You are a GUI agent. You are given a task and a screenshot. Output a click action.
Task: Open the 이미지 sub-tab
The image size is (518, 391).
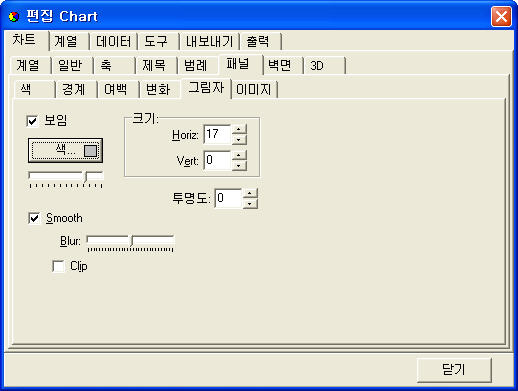tap(254, 89)
